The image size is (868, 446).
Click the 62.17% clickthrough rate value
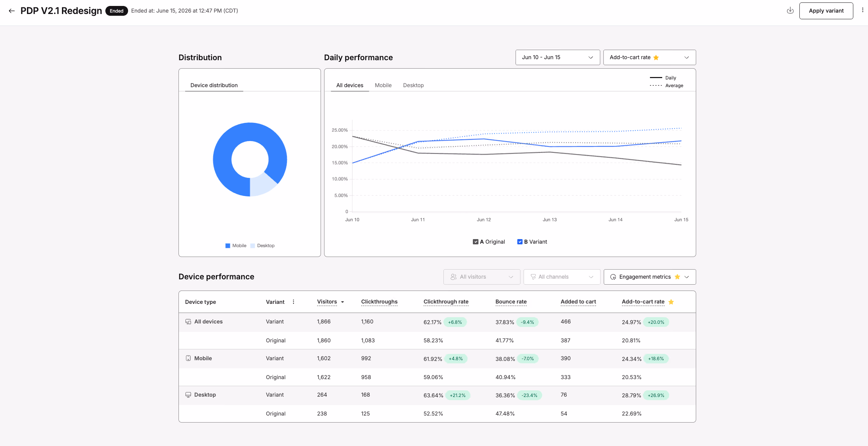pos(433,322)
